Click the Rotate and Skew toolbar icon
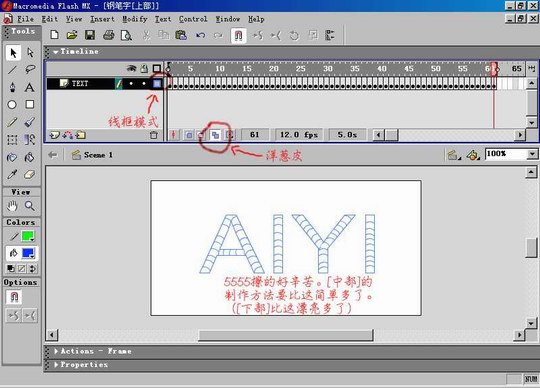540x388 pixels. 294,35
